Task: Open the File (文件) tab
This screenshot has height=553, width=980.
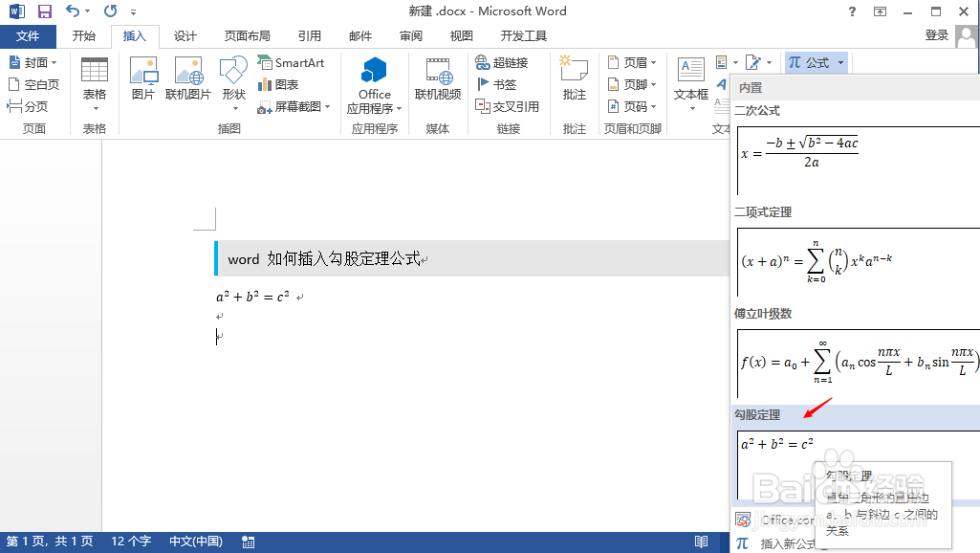Action: pyautogui.click(x=28, y=36)
